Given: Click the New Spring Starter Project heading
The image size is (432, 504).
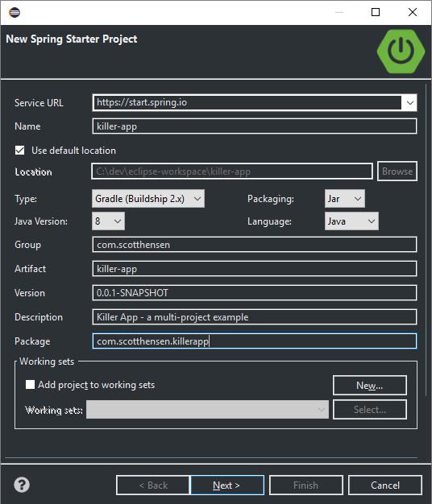Looking at the screenshot, I should click(72, 39).
